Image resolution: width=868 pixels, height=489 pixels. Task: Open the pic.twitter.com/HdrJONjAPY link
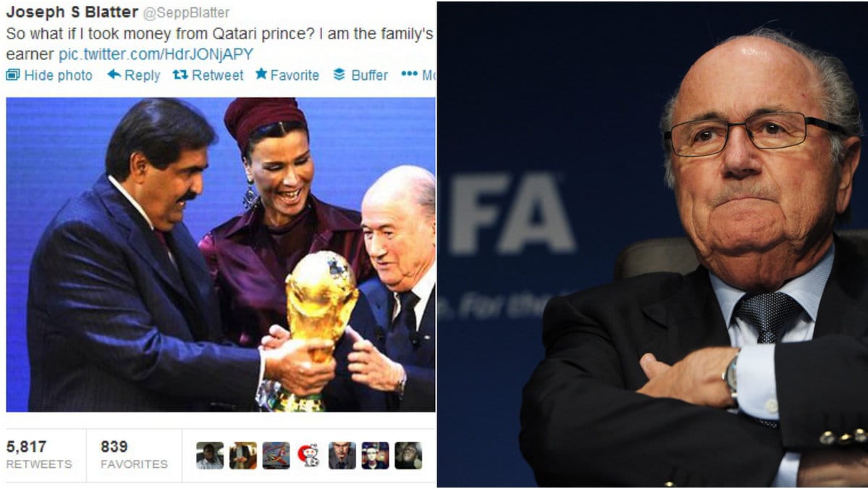tap(156, 54)
